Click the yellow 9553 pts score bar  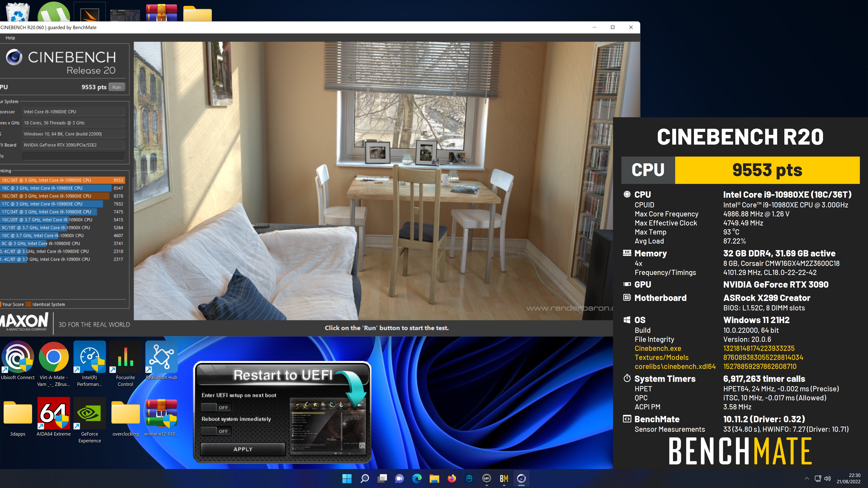pos(767,170)
